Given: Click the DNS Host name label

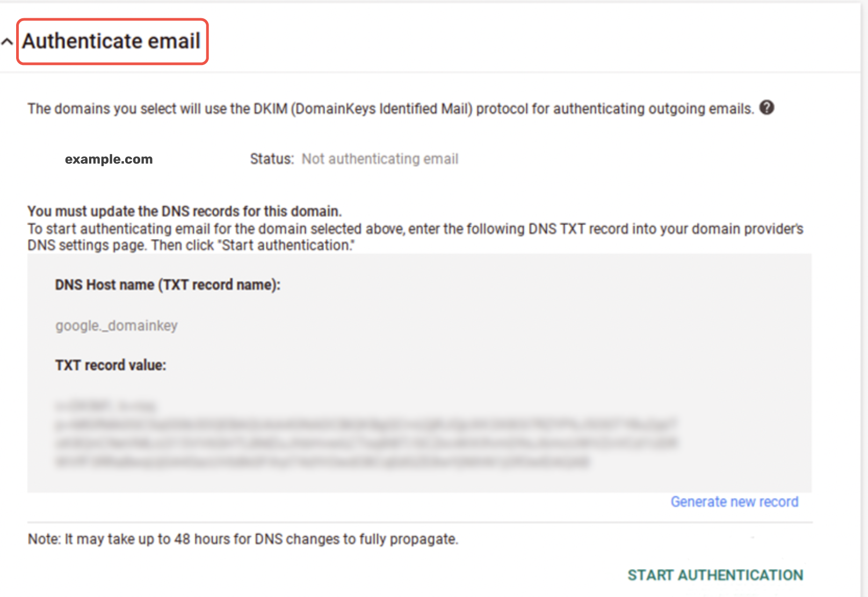Looking at the screenshot, I should (167, 285).
